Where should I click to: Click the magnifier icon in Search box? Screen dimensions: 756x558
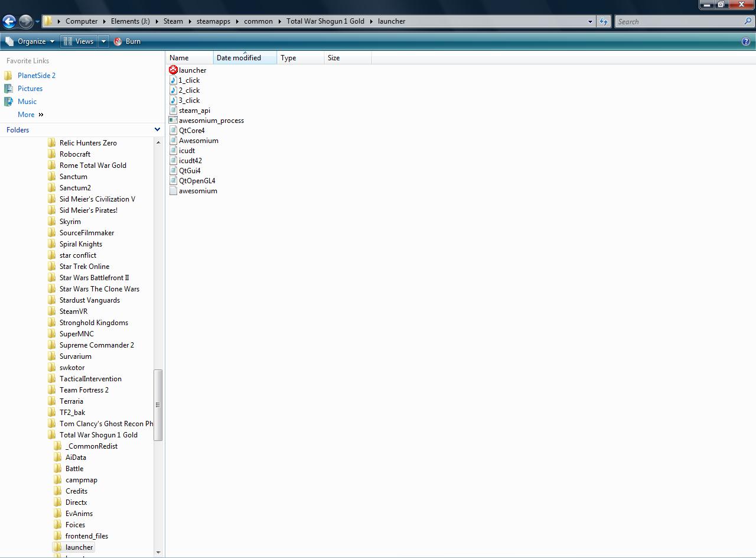click(x=748, y=21)
